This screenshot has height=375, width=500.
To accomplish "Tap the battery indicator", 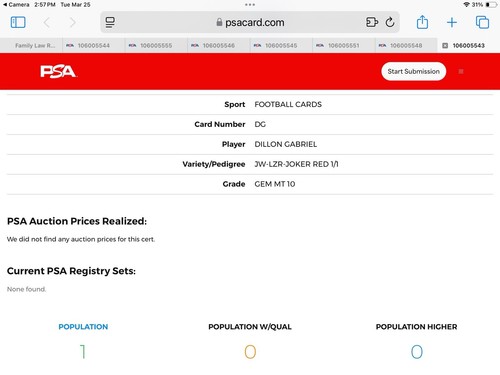I will click(491, 5).
